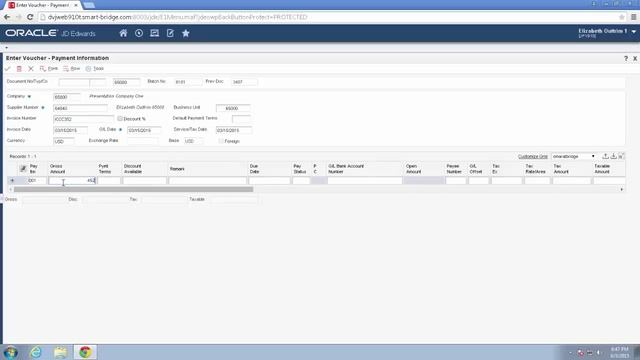Click the Remark grid cell
640x360 pixels.
click(x=207, y=180)
